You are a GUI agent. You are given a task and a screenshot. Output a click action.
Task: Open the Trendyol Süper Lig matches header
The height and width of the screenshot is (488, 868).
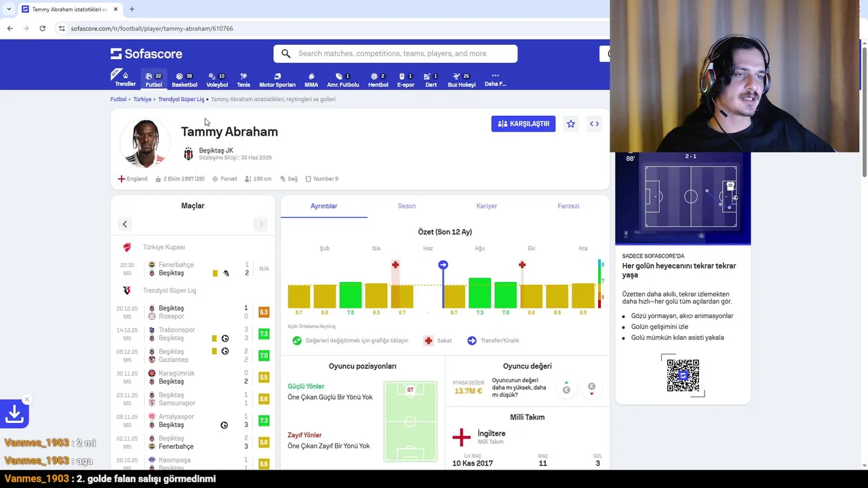(193, 291)
